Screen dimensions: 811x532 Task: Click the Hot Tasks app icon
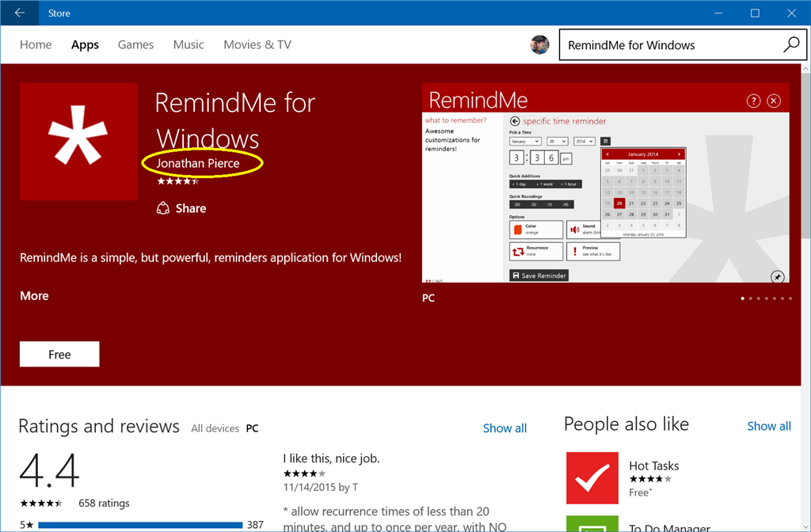click(x=592, y=477)
